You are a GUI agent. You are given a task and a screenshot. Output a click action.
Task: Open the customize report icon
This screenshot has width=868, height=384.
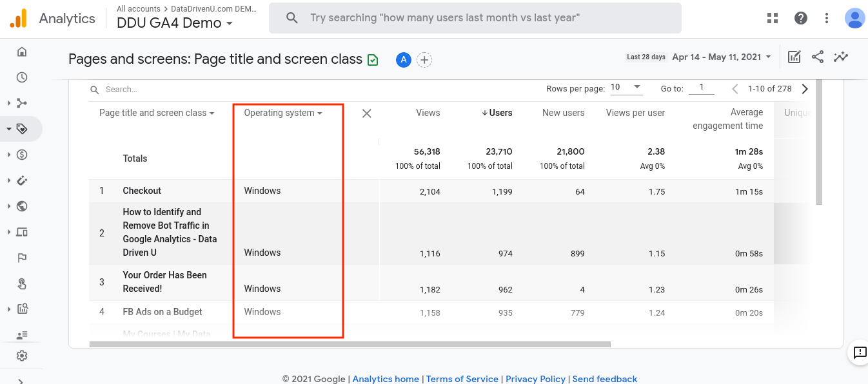[794, 57]
